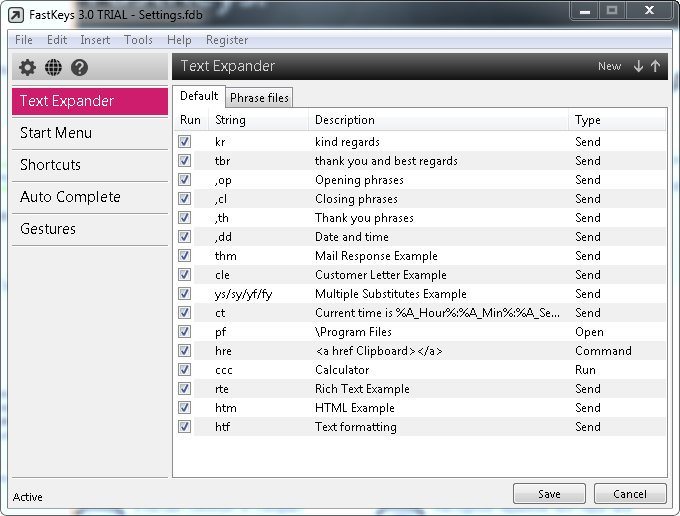Screen dimensions: 680x516
Task: Select the 'Date and time' row
Action: [x=420, y=237]
